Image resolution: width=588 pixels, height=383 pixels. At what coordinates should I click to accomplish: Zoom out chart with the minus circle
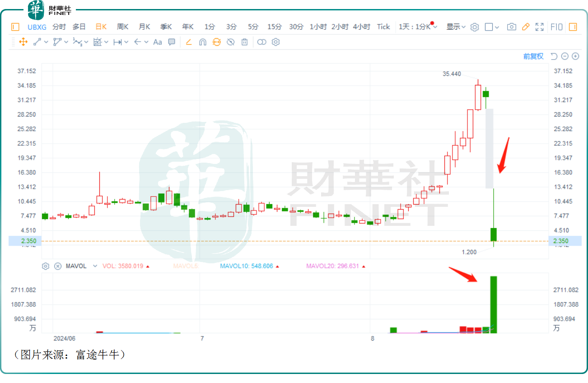565,56
